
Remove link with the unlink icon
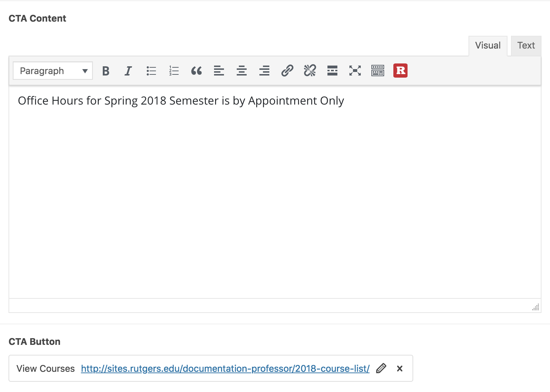(310, 71)
